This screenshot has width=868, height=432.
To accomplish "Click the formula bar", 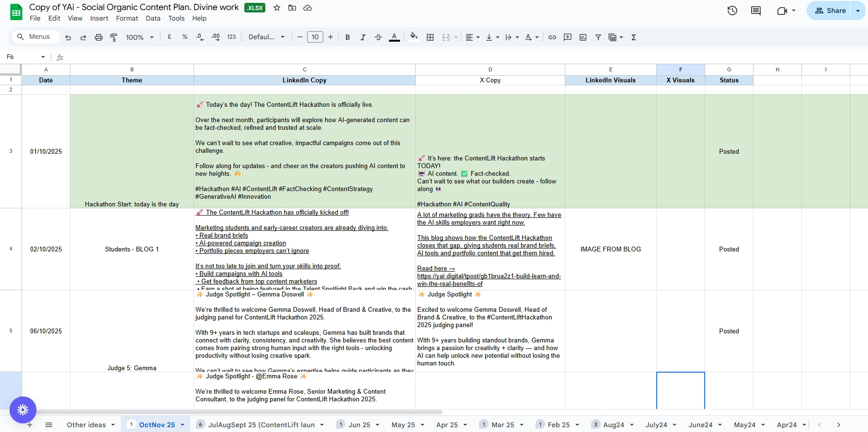I will point(465,57).
